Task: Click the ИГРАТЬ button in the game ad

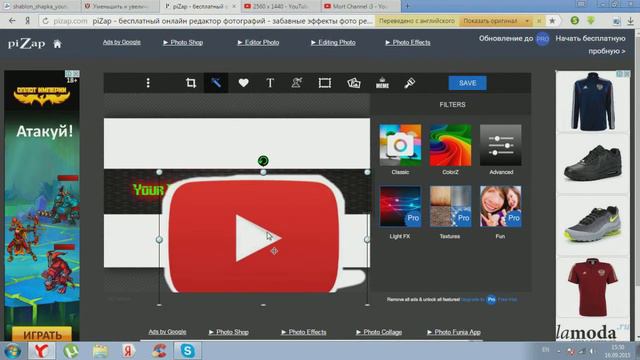Action: click(42, 335)
